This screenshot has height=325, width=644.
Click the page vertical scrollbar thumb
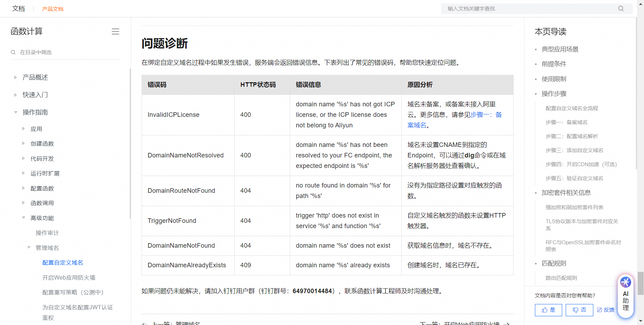[x=641, y=283]
